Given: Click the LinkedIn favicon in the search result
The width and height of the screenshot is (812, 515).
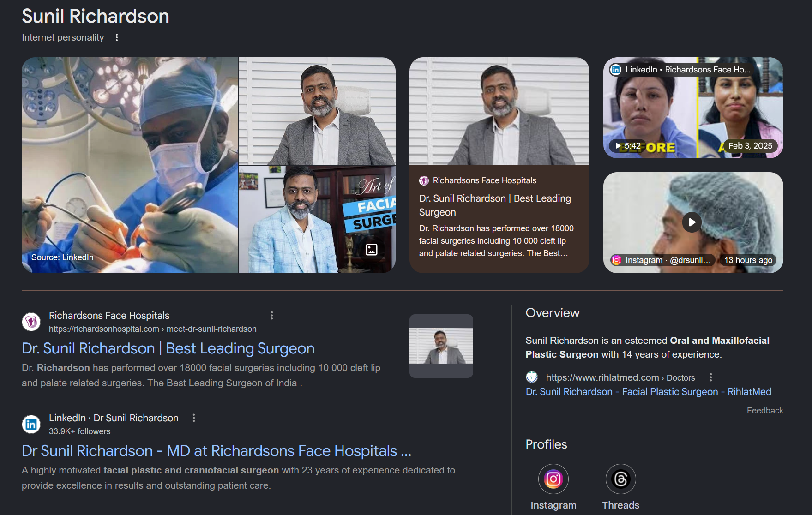Looking at the screenshot, I should coord(31,424).
